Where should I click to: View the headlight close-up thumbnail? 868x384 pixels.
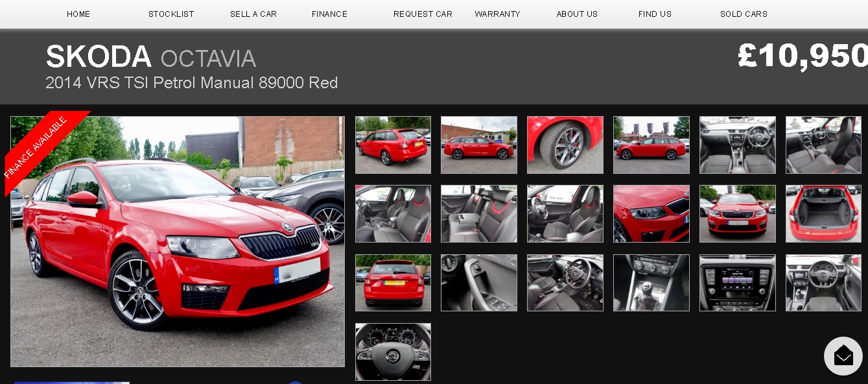651,213
